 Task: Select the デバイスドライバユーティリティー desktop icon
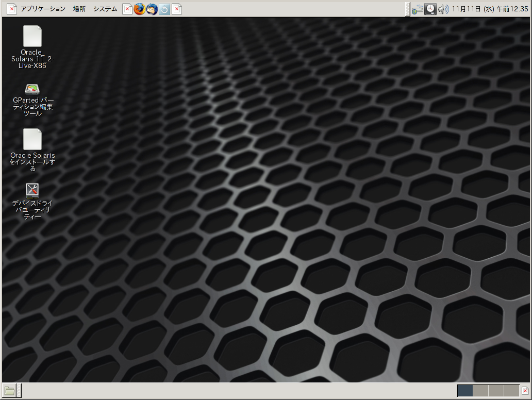(32, 202)
